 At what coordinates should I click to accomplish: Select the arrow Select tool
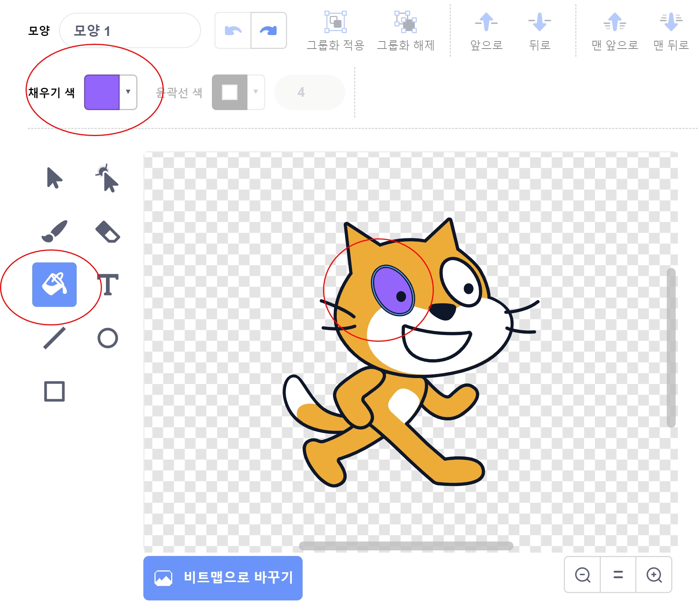pos(54,178)
